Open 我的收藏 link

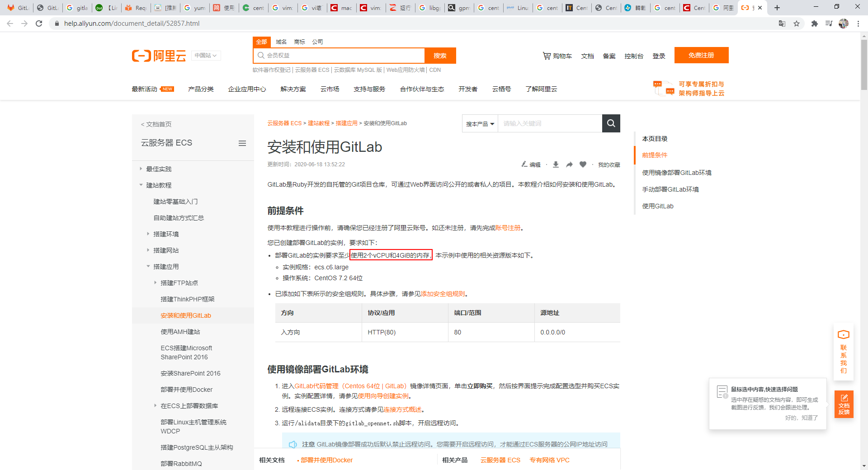(x=609, y=165)
